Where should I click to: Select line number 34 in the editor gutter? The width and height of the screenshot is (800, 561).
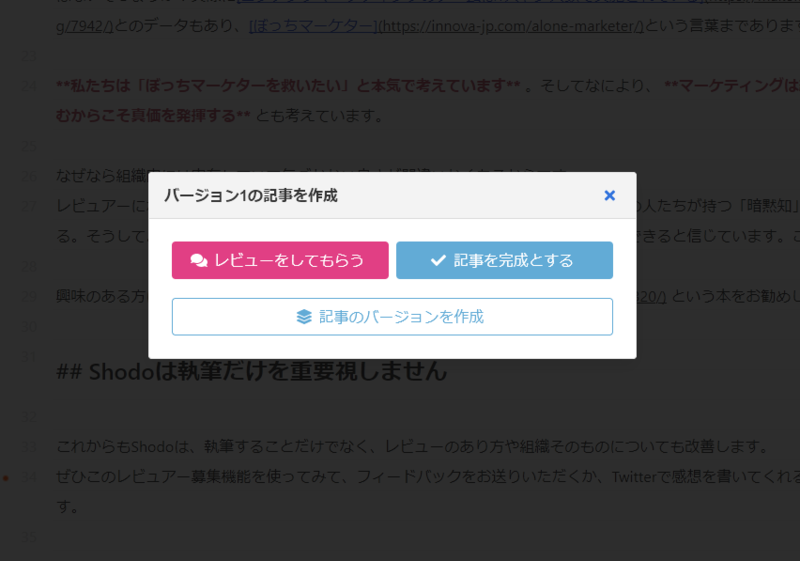click(29, 477)
